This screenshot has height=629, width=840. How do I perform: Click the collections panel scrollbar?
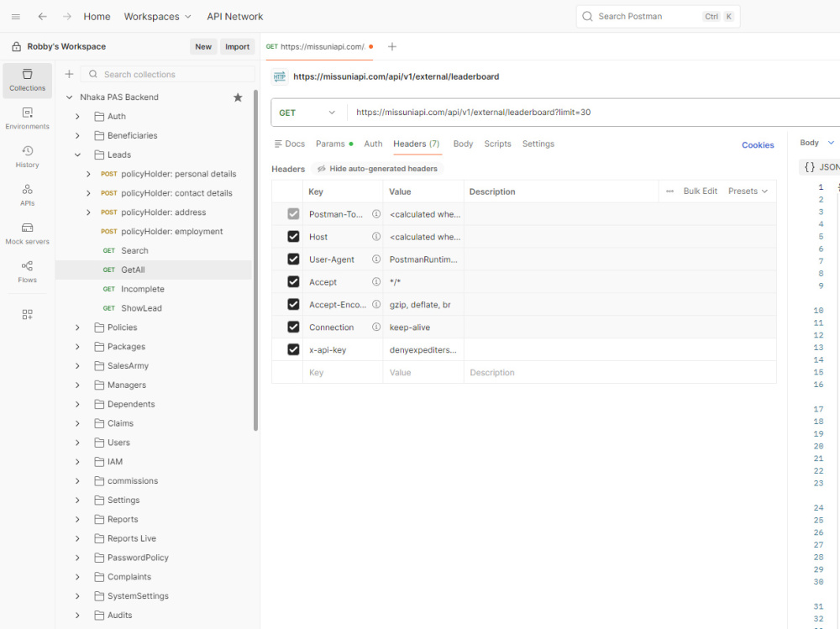click(x=255, y=259)
